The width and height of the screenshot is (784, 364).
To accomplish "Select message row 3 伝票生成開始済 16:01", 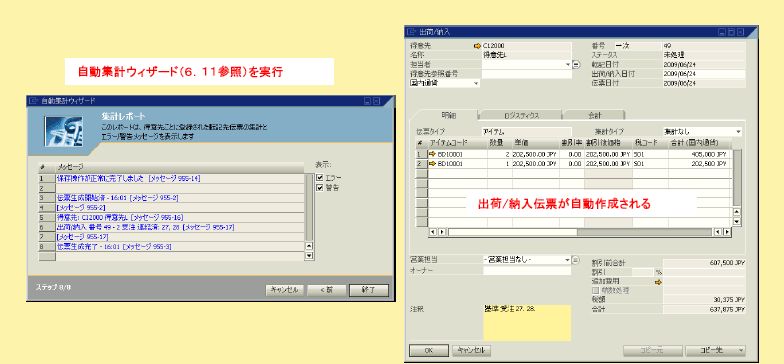I will click(x=180, y=198).
